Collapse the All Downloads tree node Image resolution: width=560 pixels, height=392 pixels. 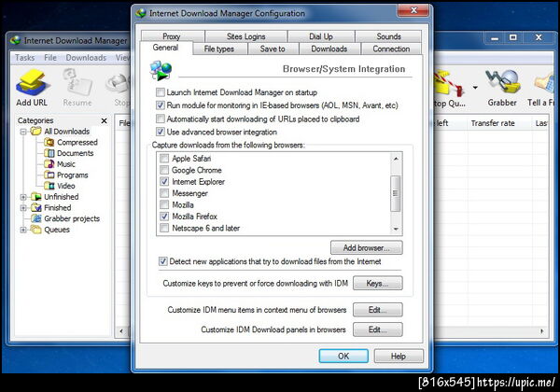tap(23, 132)
